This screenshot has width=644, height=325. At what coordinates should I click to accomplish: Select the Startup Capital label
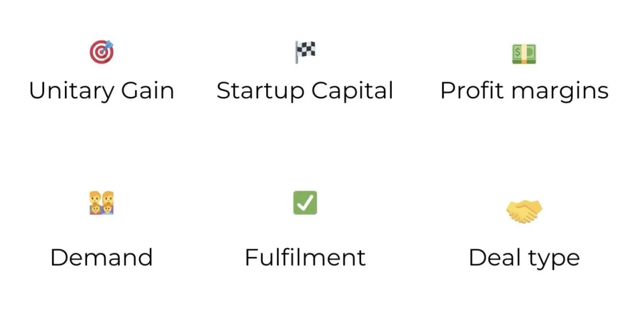pos(305,91)
